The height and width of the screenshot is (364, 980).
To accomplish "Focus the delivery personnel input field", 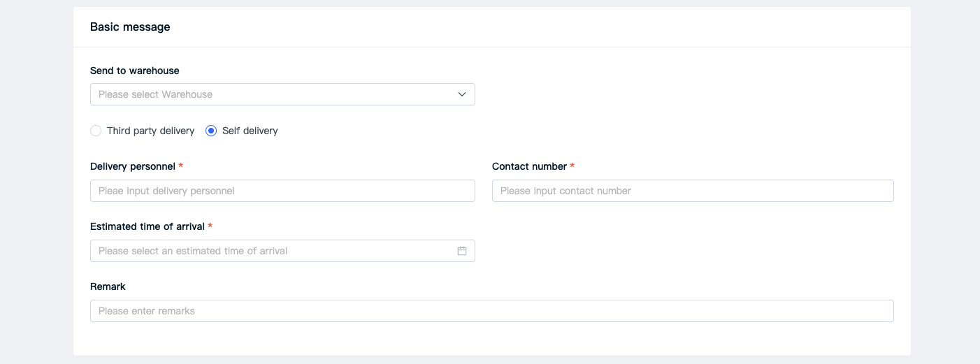I will pyautogui.click(x=282, y=191).
